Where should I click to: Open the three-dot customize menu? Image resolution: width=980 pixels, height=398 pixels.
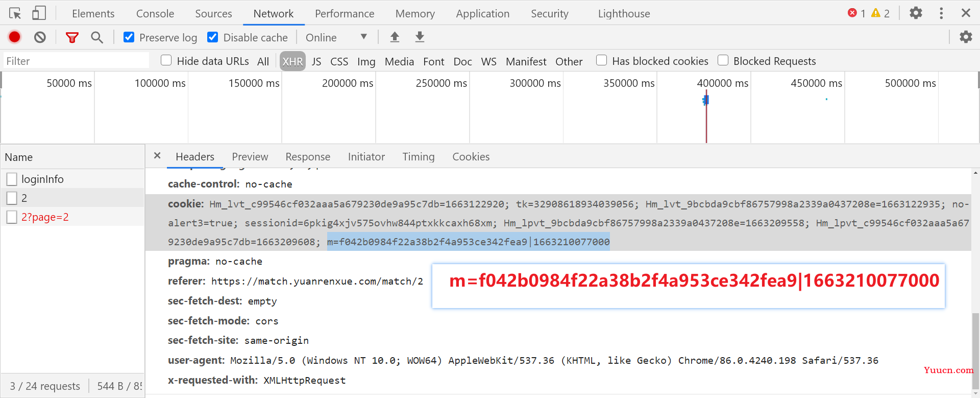941,13
